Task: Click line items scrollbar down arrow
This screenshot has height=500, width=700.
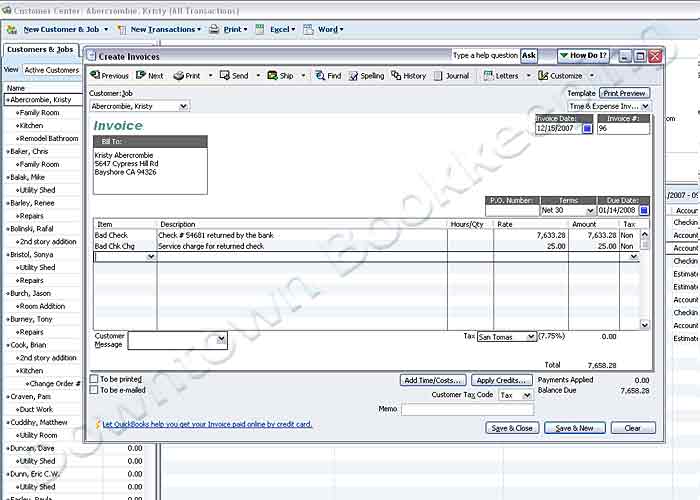Action: pyautogui.click(x=644, y=325)
